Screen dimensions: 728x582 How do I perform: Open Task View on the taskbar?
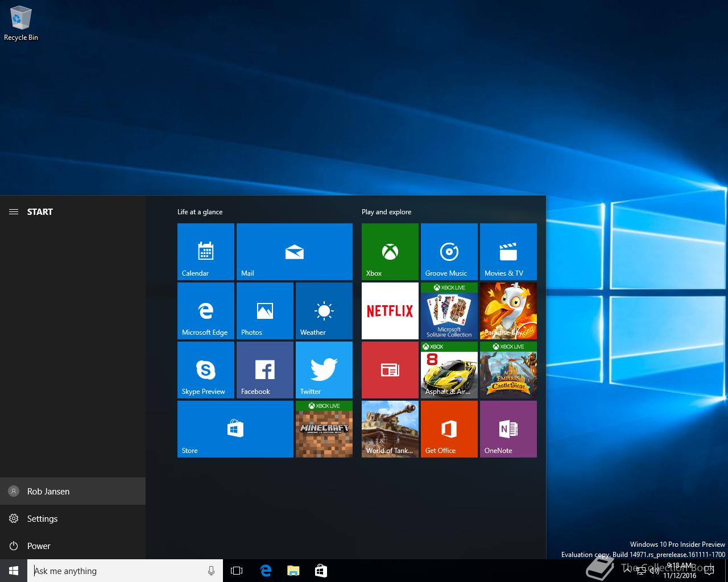237,571
